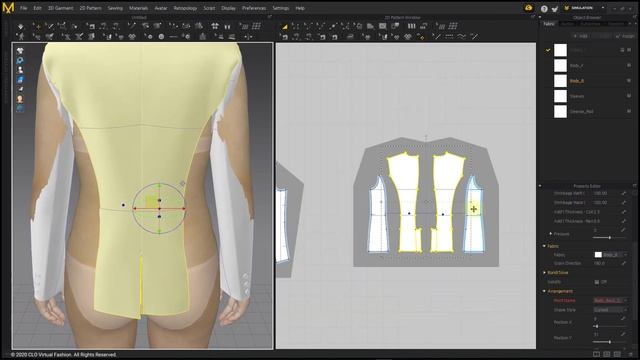Open the Sewing menu
Image resolution: width=640 pixels, height=360 pixels.
[x=115, y=8]
